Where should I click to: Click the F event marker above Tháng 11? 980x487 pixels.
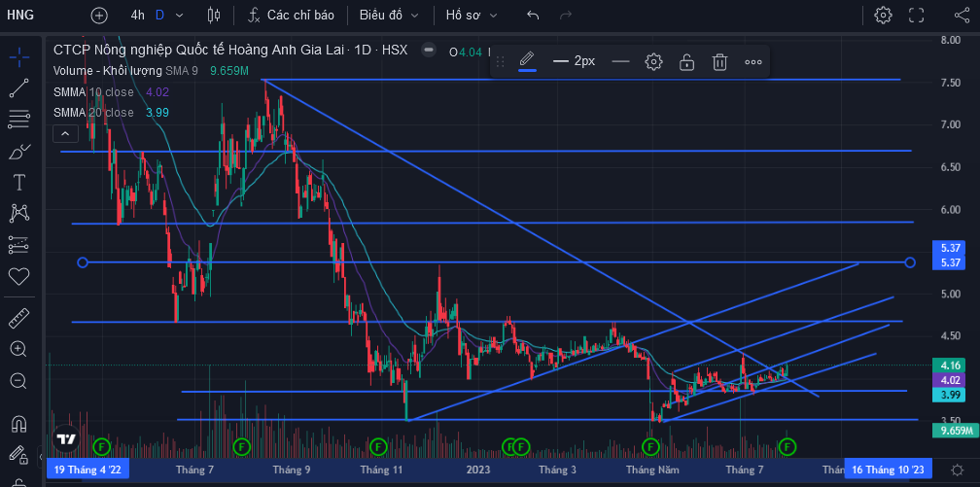(378, 446)
